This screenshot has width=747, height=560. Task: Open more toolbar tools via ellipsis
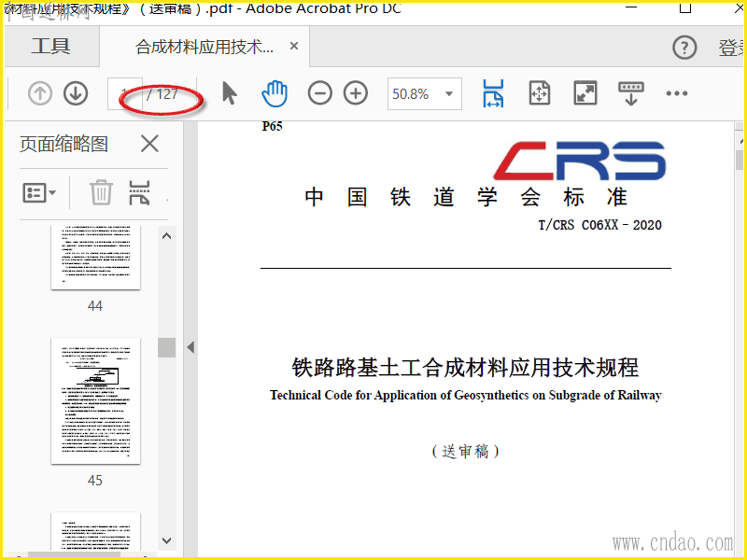(676, 93)
